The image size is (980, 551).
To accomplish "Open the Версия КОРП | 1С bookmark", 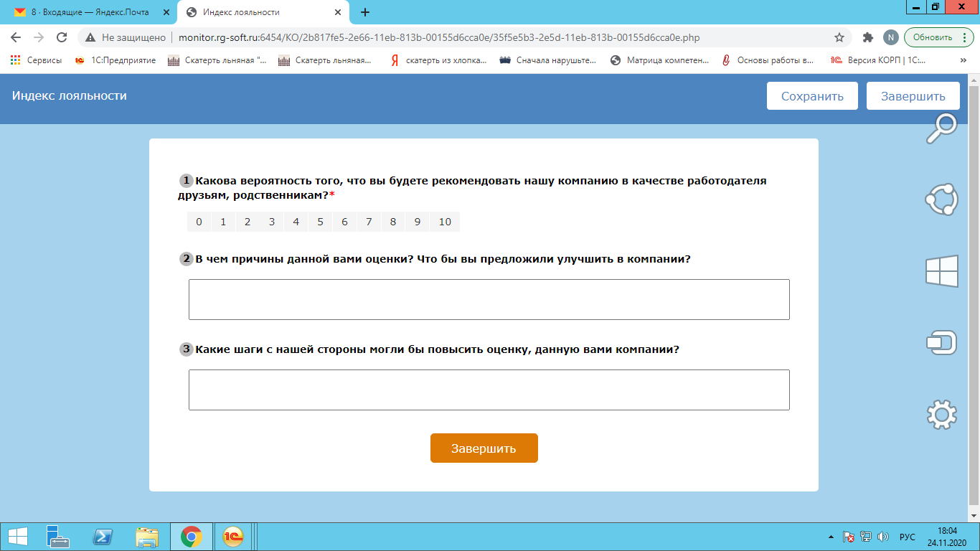I will [879, 60].
